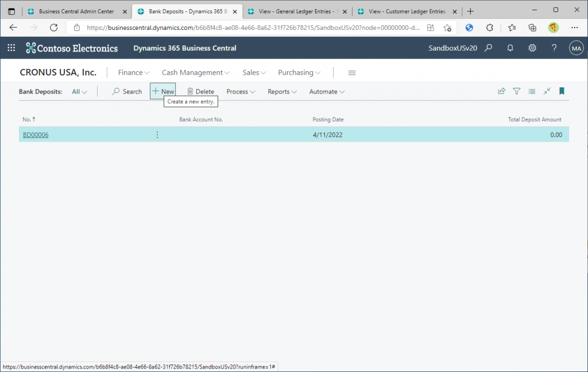Open the Business Central search magnifier icon
588x372 pixels.
[488, 48]
